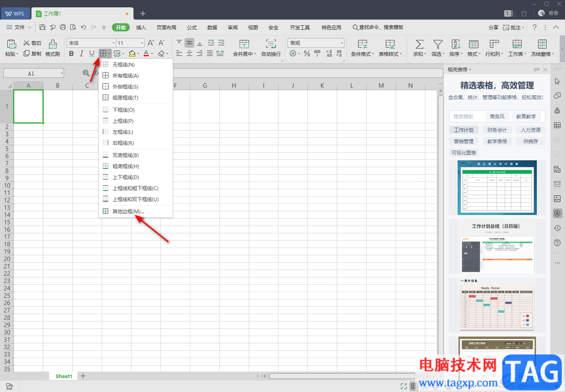The image size is (565, 392).
Task: Choose 粗匣框线(T) option
Action: click(x=136, y=97)
